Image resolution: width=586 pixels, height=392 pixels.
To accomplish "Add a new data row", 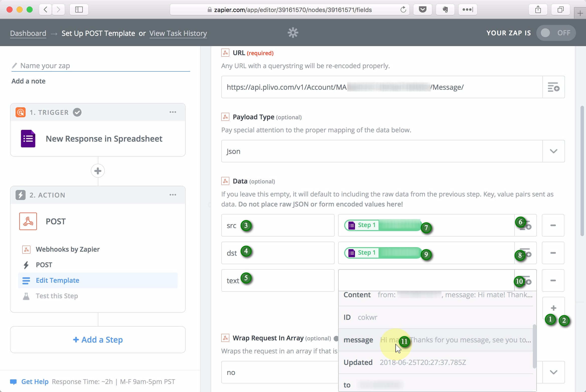I will click(x=553, y=308).
